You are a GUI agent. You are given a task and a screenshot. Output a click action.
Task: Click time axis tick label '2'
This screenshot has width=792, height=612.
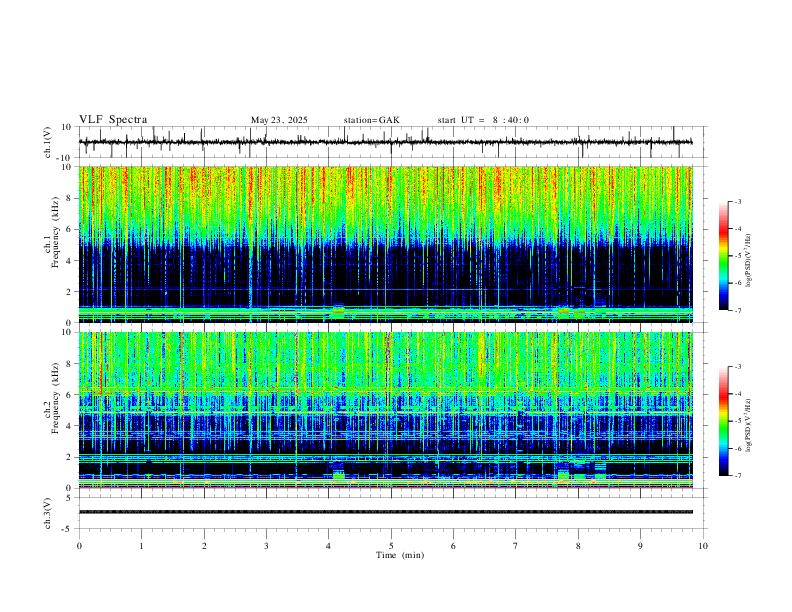[x=204, y=546]
